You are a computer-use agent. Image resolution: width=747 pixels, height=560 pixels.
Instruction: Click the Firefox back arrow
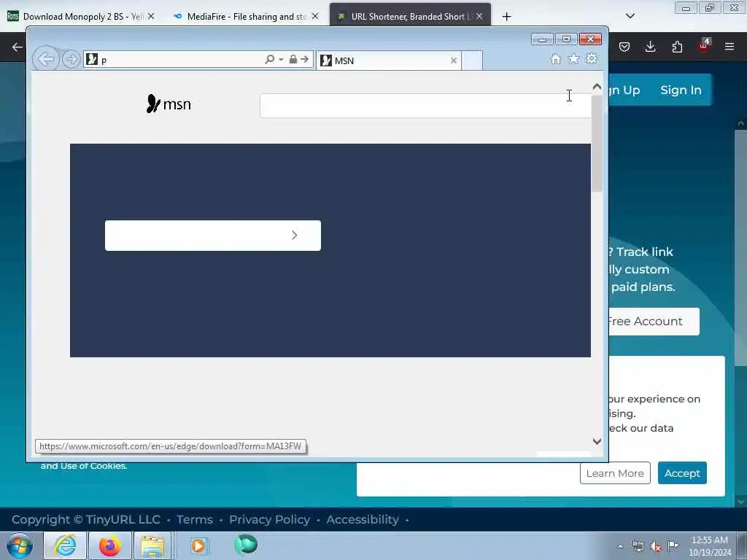tap(18, 47)
